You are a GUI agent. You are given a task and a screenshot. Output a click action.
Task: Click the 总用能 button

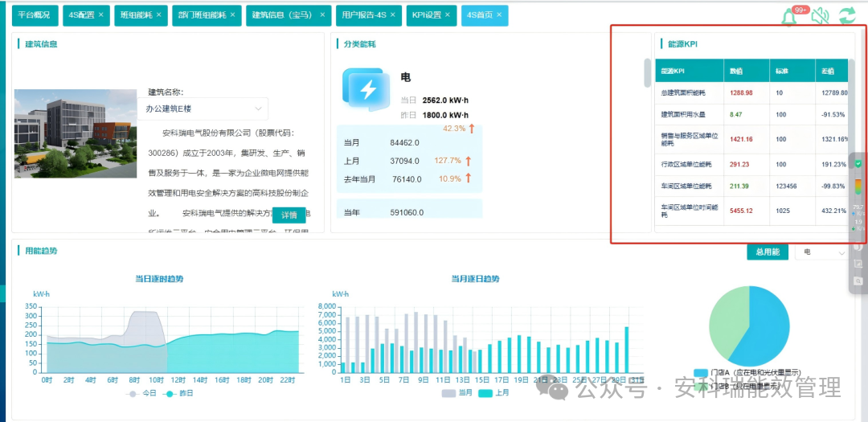(x=768, y=252)
